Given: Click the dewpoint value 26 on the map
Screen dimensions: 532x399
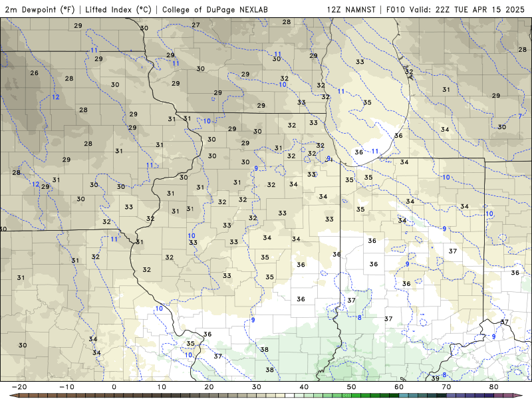Looking at the screenshot, I should pyautogui.click(x=35, y=72).
